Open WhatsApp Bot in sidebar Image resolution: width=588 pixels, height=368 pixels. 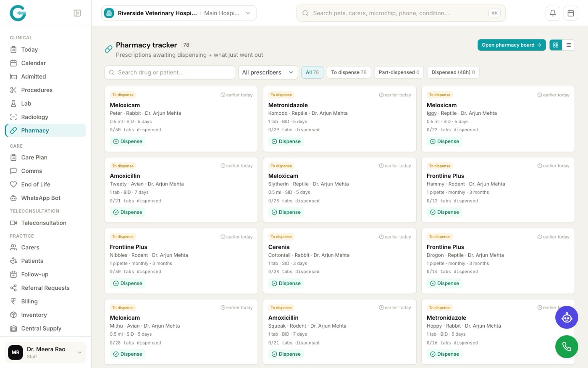[45, 198]
